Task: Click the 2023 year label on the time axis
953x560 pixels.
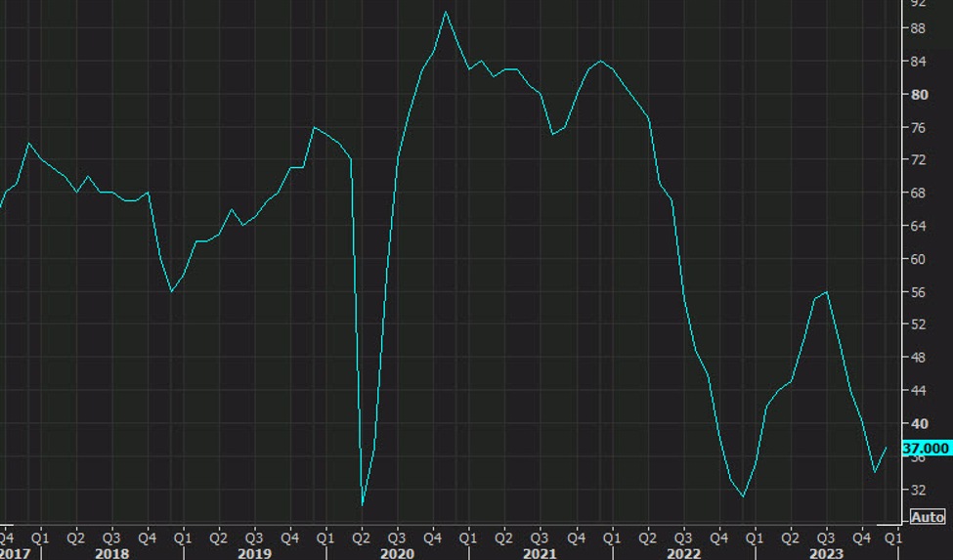Action: [x=825, y=553]
